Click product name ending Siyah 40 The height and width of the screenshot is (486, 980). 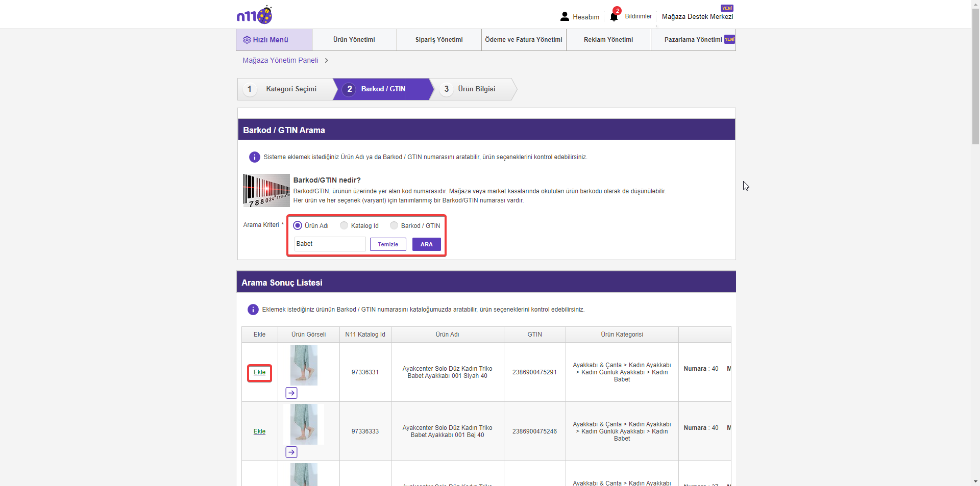tap(447, 372)
